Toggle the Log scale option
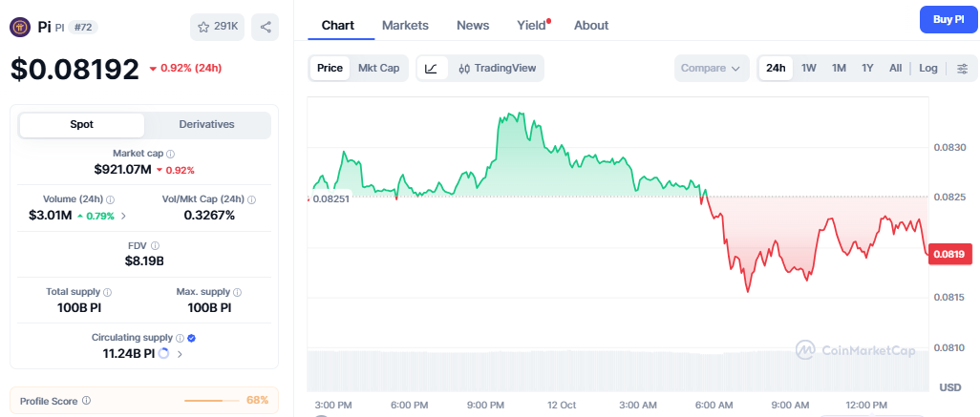 (x=928, y=68)
